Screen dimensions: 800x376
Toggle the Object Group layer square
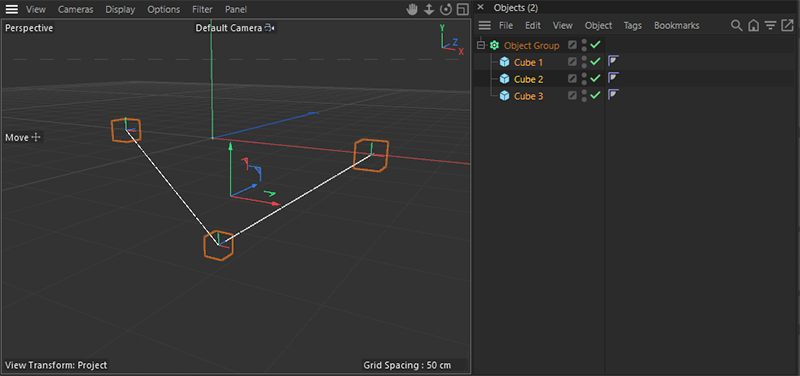[572, 45]
